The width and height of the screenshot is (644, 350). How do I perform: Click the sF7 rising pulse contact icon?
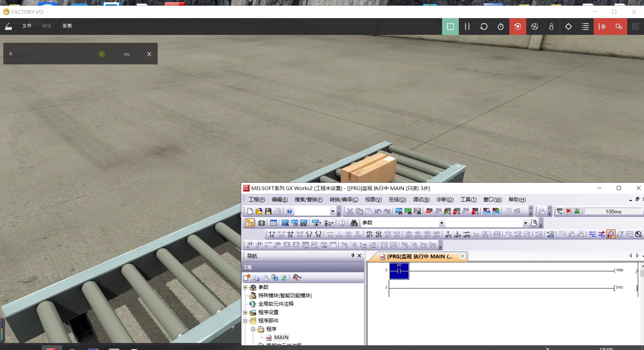pyautogui.click(x=369, y=234)
